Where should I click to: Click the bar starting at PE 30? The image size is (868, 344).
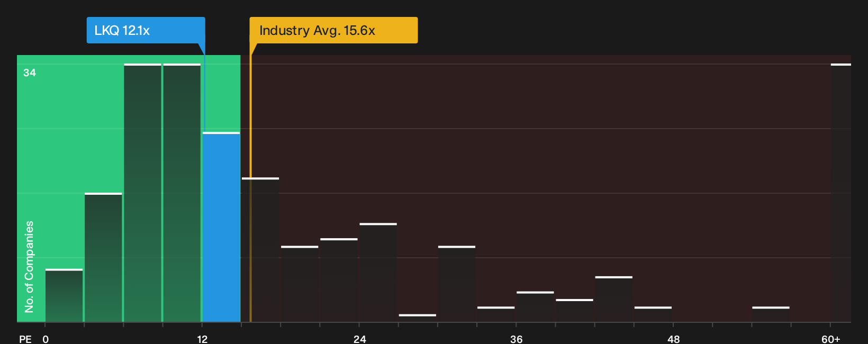pyautogui.click(x=457, y=284)
